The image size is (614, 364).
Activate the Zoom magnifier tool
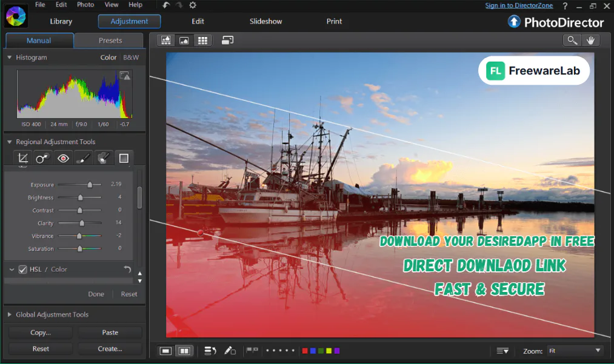pyautogui.click(x=572, y=40)
